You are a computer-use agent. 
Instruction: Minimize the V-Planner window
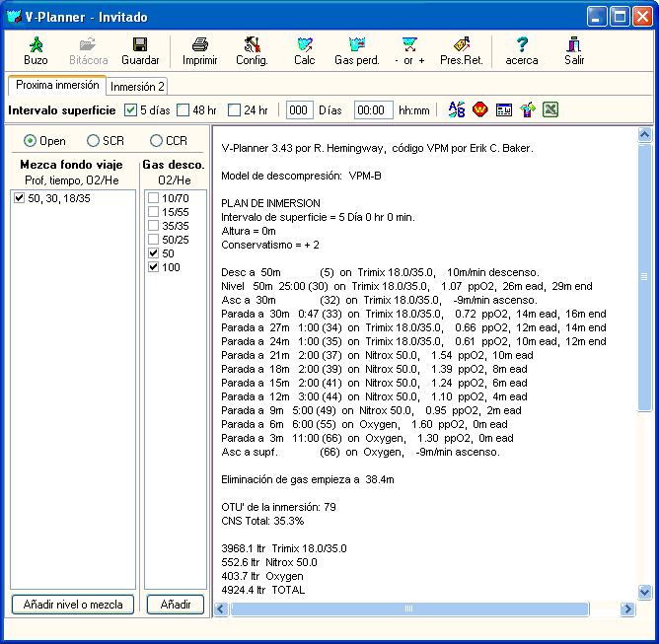597,17
